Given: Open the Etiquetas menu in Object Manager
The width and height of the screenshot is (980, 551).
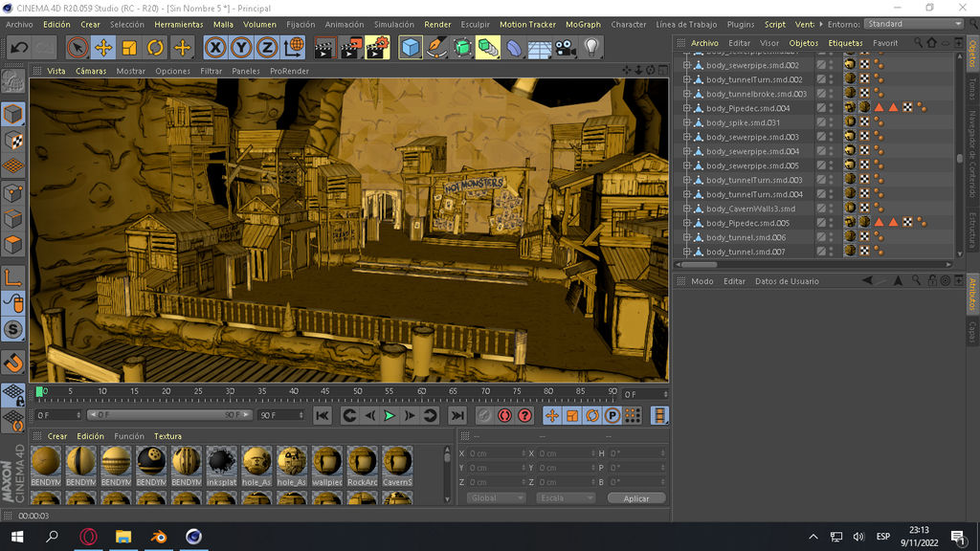Looking at the screenshot, I should pos(845,43).
